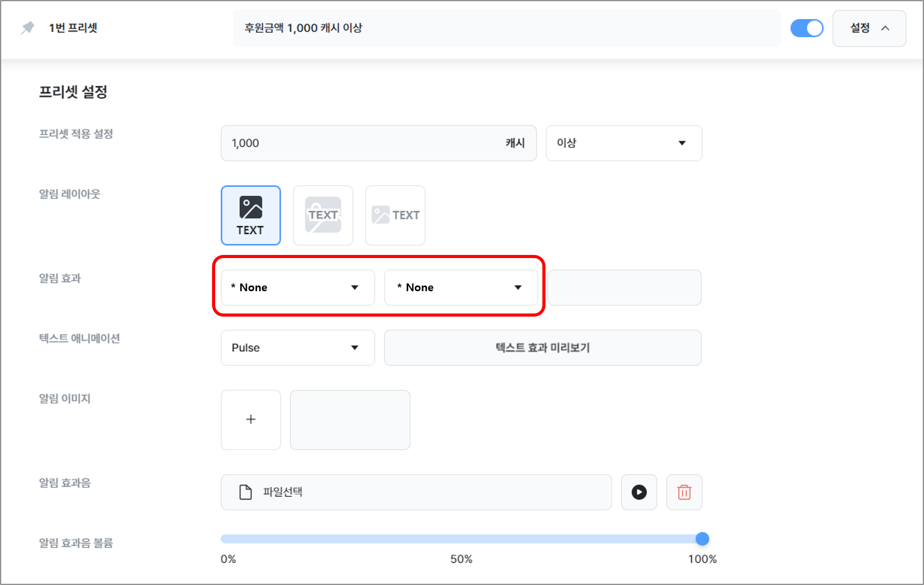The width and height of the screenshot is (924, 585).
Task: Click the pin icon beside 1번 프리셋
Action: click(27, 28)
